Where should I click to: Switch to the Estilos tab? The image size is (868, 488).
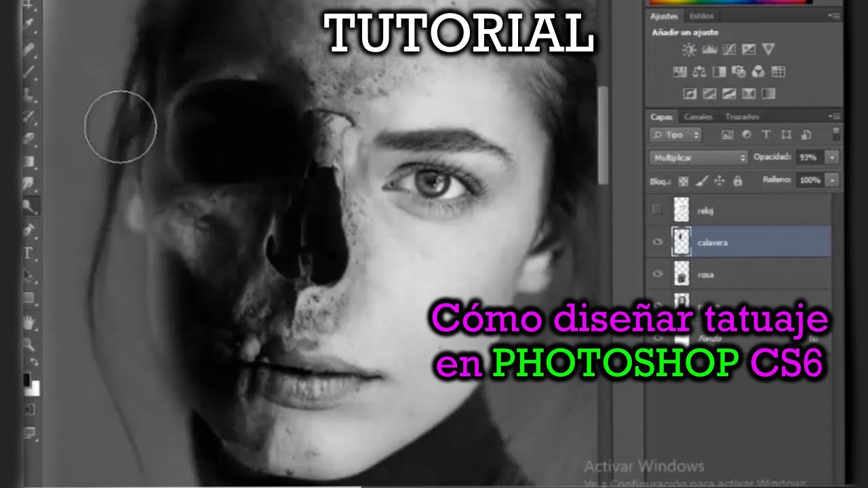pyautogui.click(x=701, y=16)
